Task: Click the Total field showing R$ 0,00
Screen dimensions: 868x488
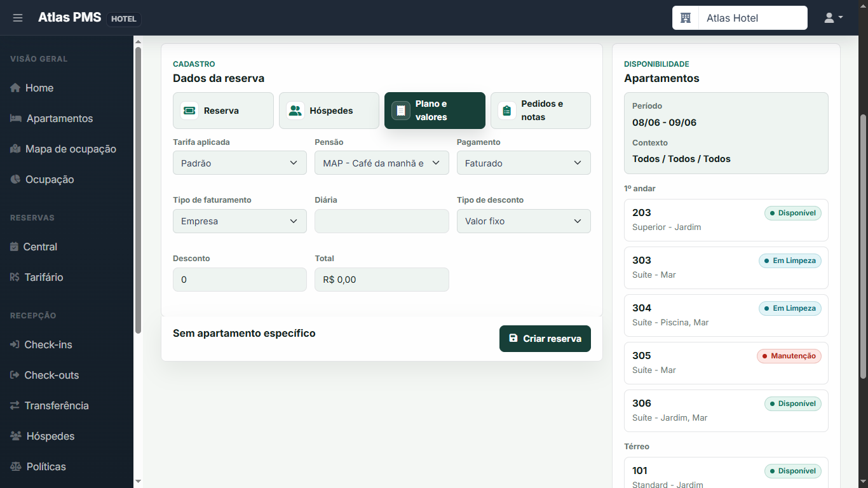Action: pyautogui.click(x=382, y=280)
